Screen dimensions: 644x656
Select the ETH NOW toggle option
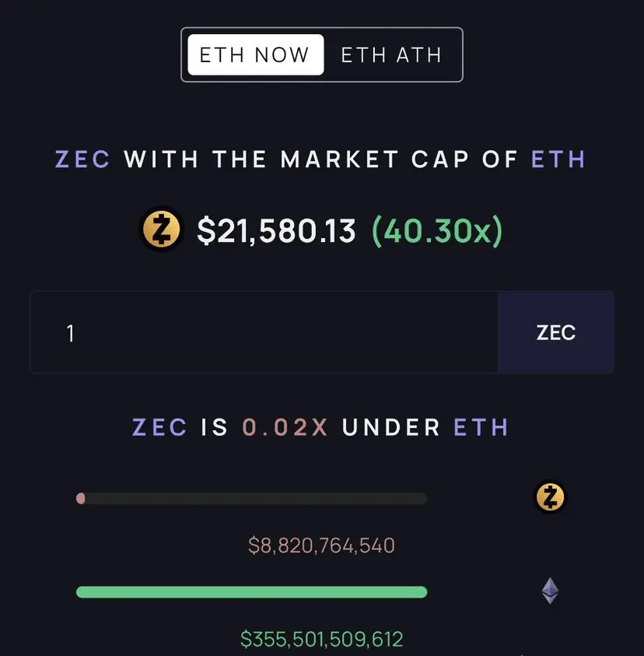click(x=255, y=54)
